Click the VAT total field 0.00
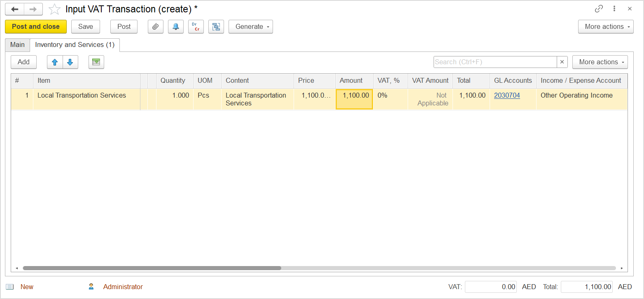This screenshot has width=644, height=299. 491,287
